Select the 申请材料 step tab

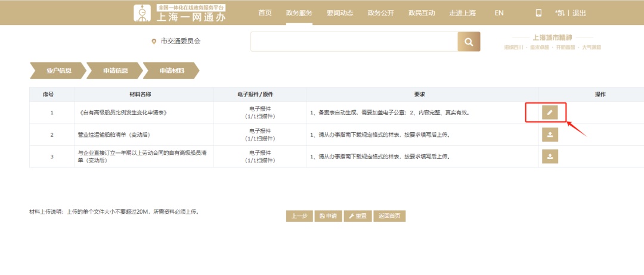pyautogui.click(x=171, y=70)
